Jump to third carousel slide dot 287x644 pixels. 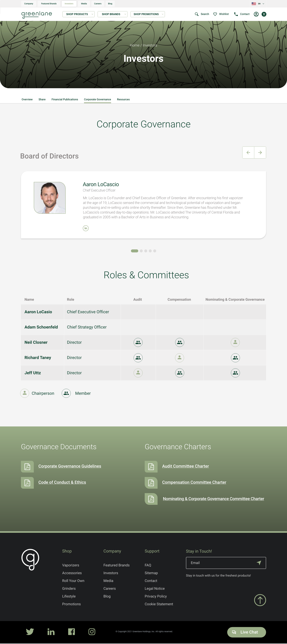click(x=146, y=251)
